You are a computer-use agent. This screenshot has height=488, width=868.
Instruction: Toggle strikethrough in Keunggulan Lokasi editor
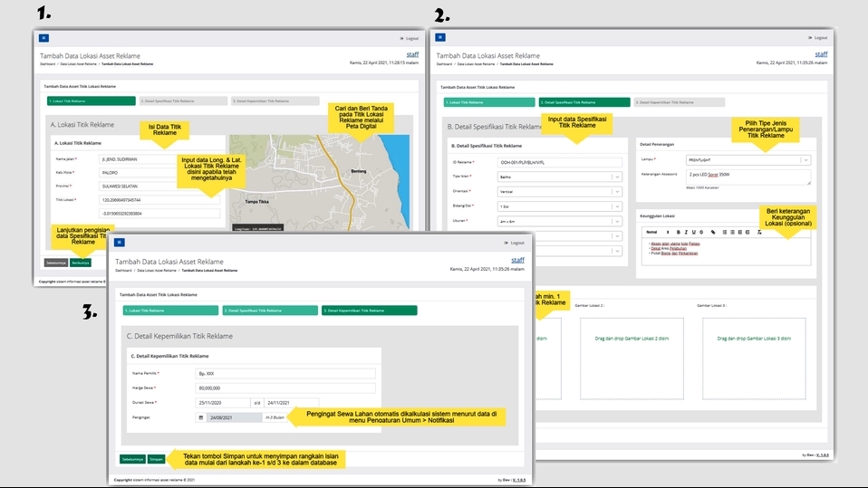click(x=701, y=233)
